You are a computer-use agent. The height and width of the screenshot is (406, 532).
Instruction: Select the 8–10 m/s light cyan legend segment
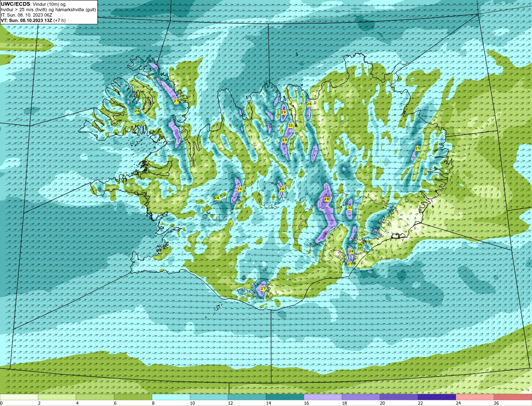click(x=171, y=397)
